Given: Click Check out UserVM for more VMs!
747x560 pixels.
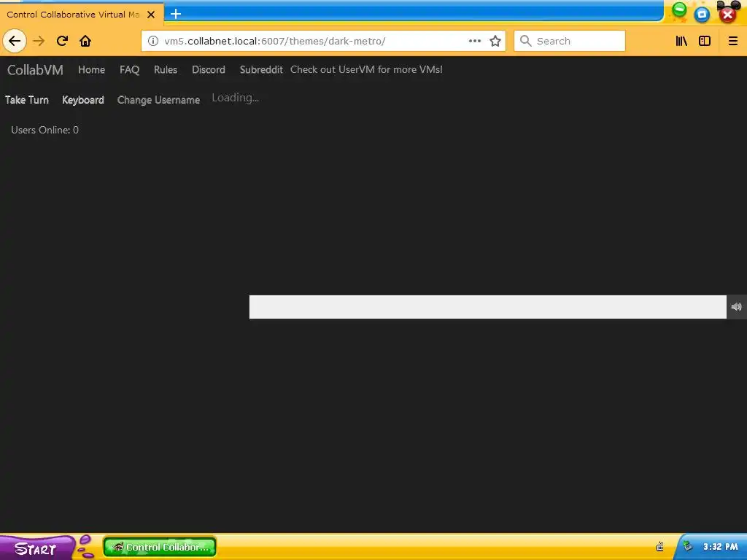Looking at the screenshot, I should coord(366,69).
